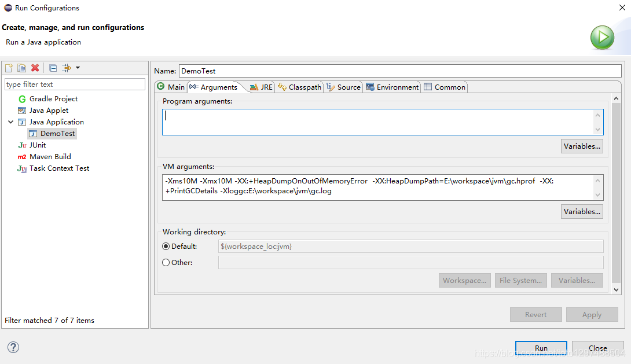Screen dimensions: 631x364
Task: Click the Revert button
Action: pos(535,315)
